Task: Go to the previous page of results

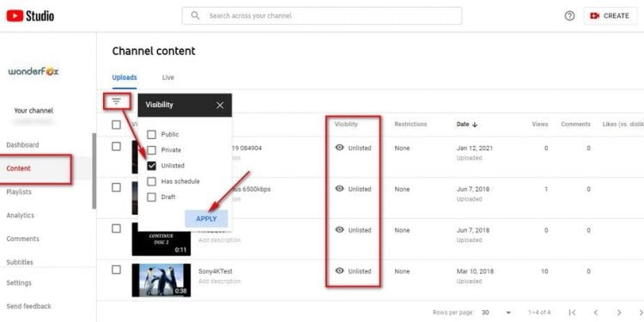Action: click(596, 313)
